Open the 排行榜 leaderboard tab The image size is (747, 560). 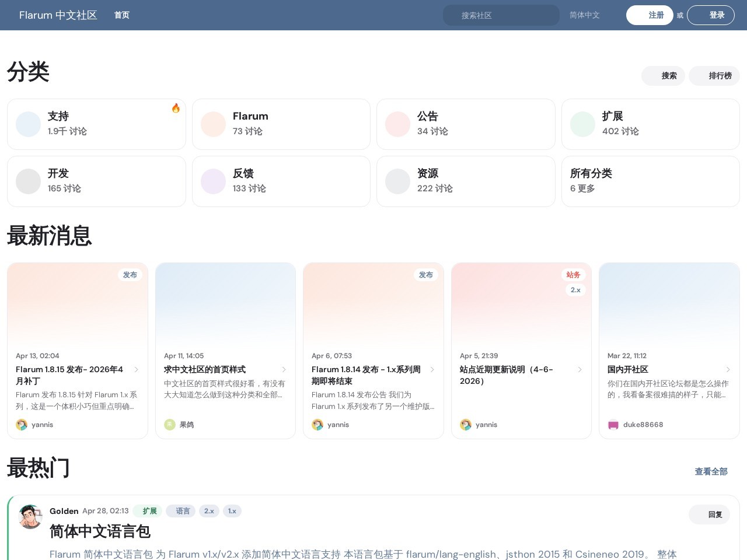714,76
